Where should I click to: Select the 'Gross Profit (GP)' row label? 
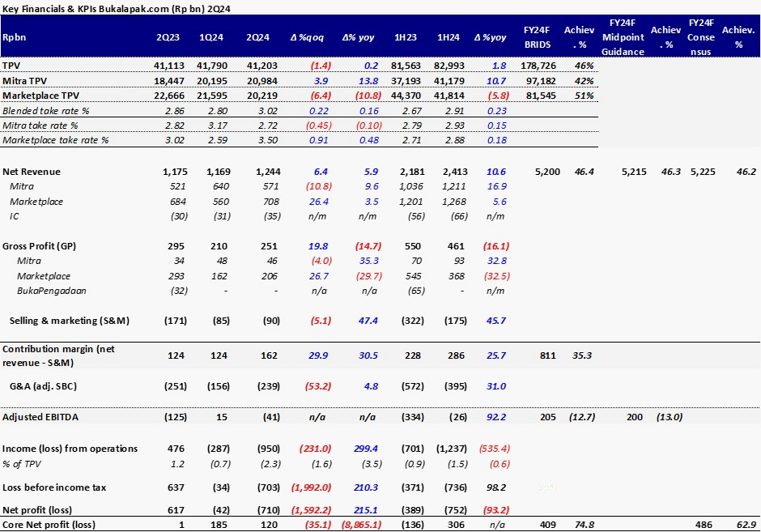point(40,246)
